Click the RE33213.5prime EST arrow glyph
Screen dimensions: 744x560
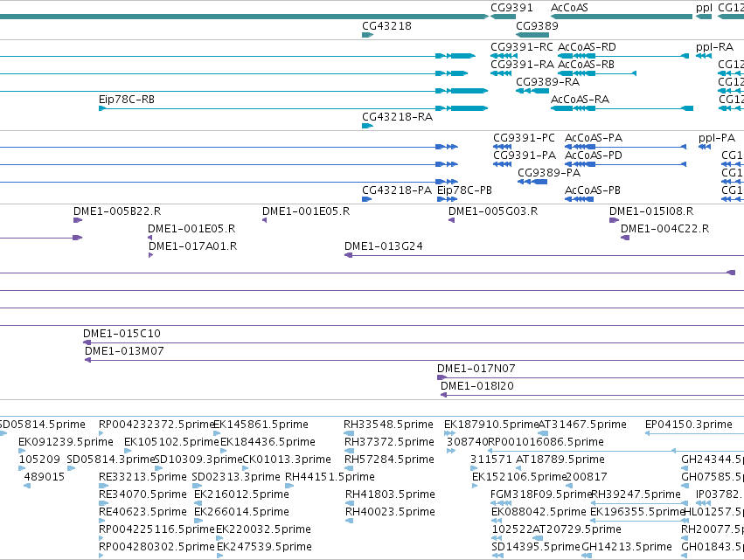(x=103, y=486)
